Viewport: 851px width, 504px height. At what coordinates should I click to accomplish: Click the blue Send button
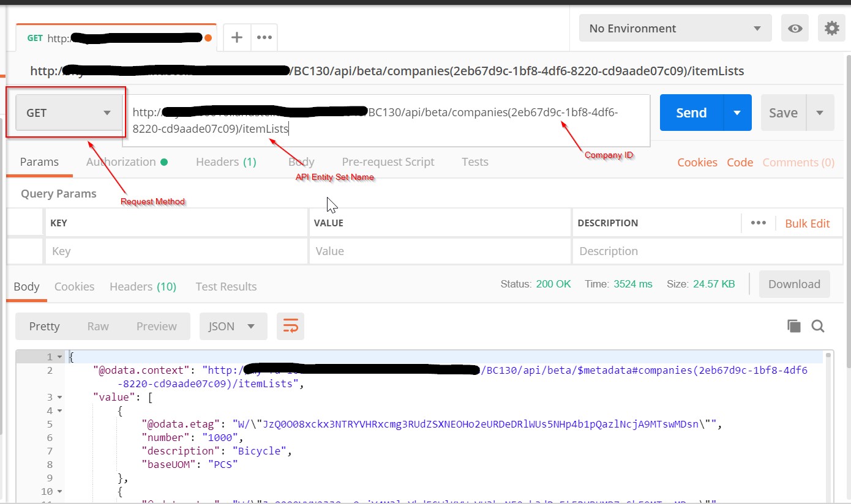(x=691, y=113)
